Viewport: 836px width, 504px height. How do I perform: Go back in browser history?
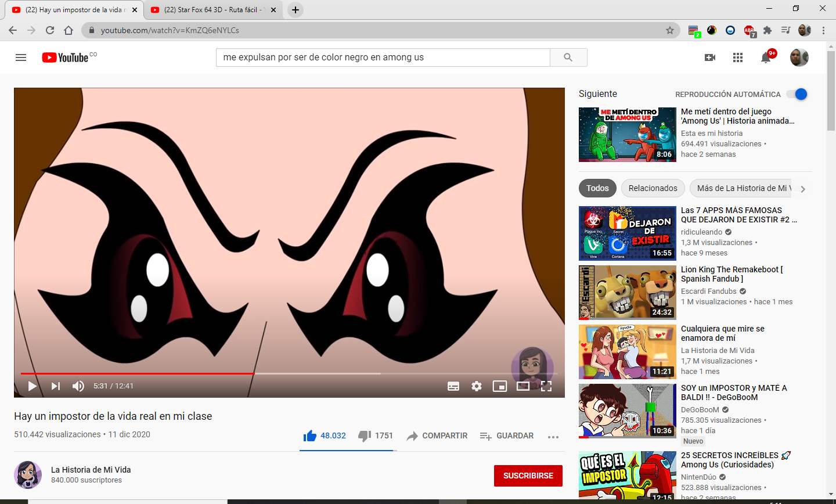pyautogui.click(x=13, y=30)
